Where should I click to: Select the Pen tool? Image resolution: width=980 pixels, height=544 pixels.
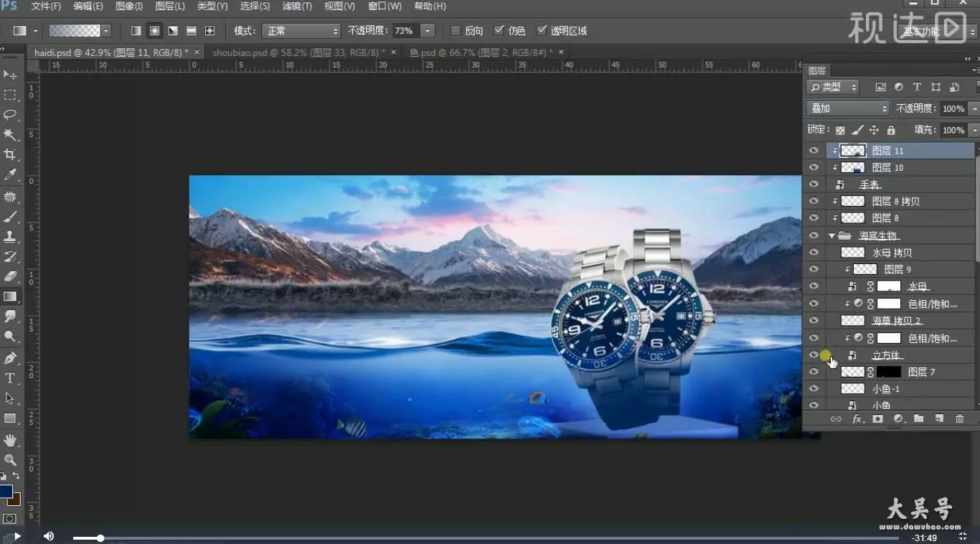(x=10, y=358)
